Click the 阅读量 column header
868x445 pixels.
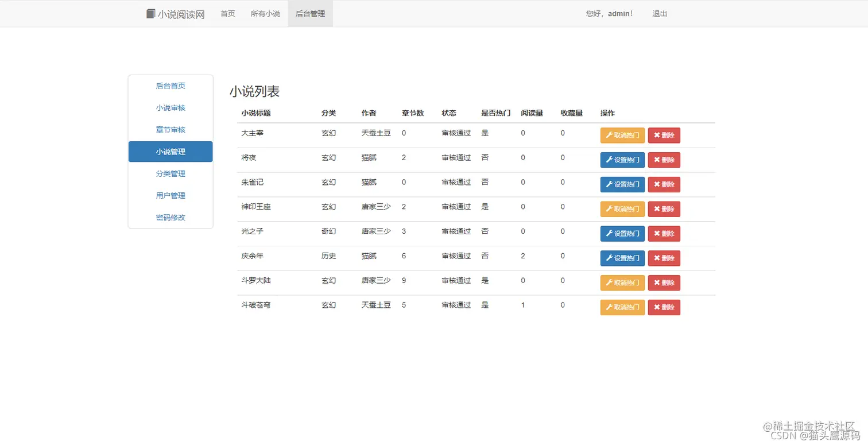[532, 113]
